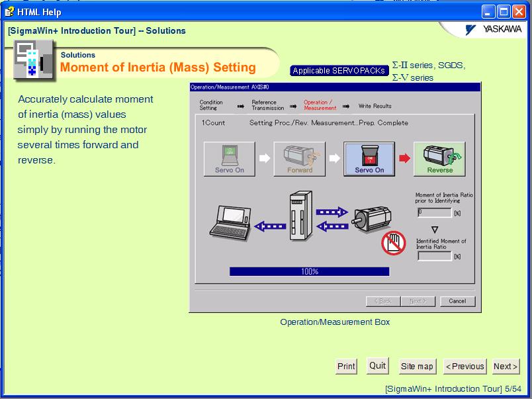Click the disabled Back button in dialog
This screenshot has height=399, width=532.
(x=383, y=301)
